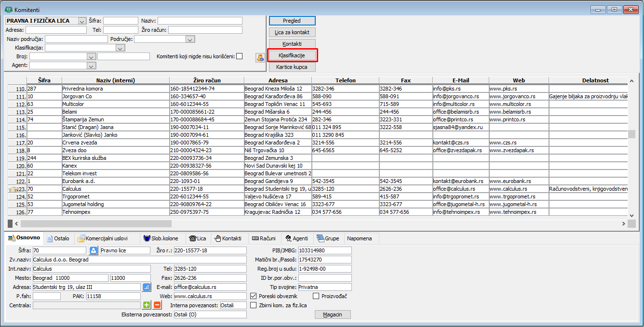Click the Pregled button
Viewport: 644px width, 327px height.
(x=292, y=21)
